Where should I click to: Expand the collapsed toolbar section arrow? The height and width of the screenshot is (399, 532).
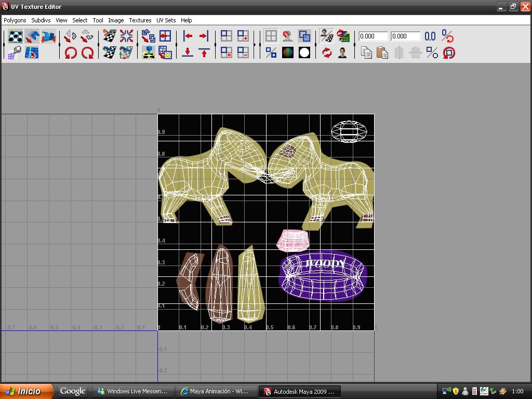tap(255, 45)
